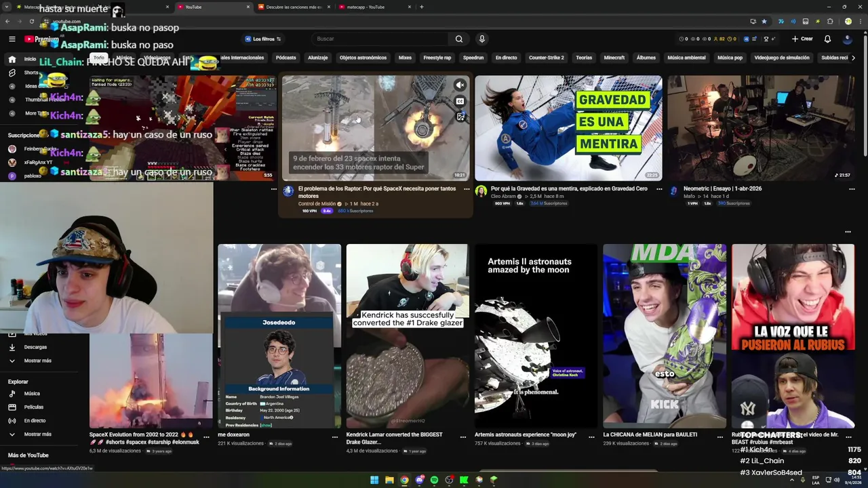Play the Kendrick Lamar Drake Glazer short
Image resolution: width=868 pixels, height=488 pixels.
click(x=408, y=336)
